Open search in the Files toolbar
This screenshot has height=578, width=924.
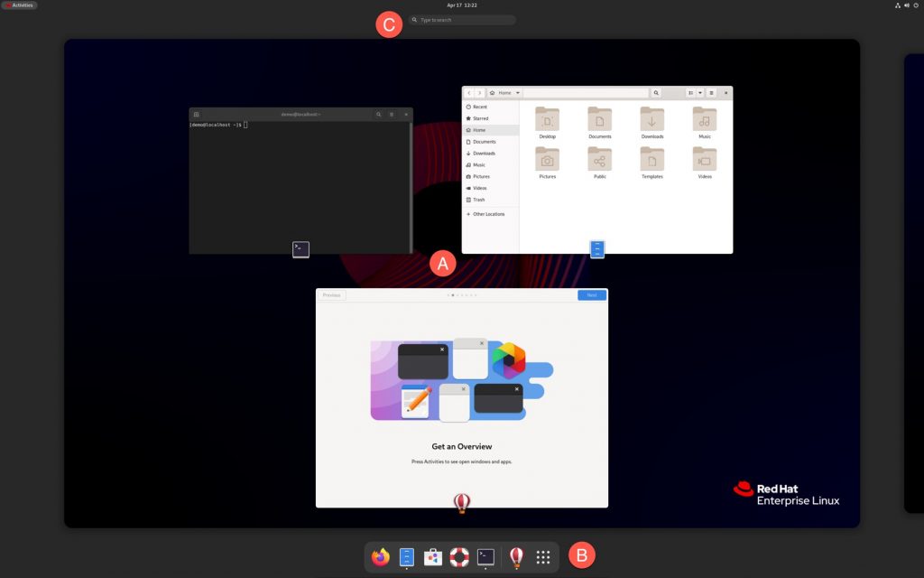point(656,92)
